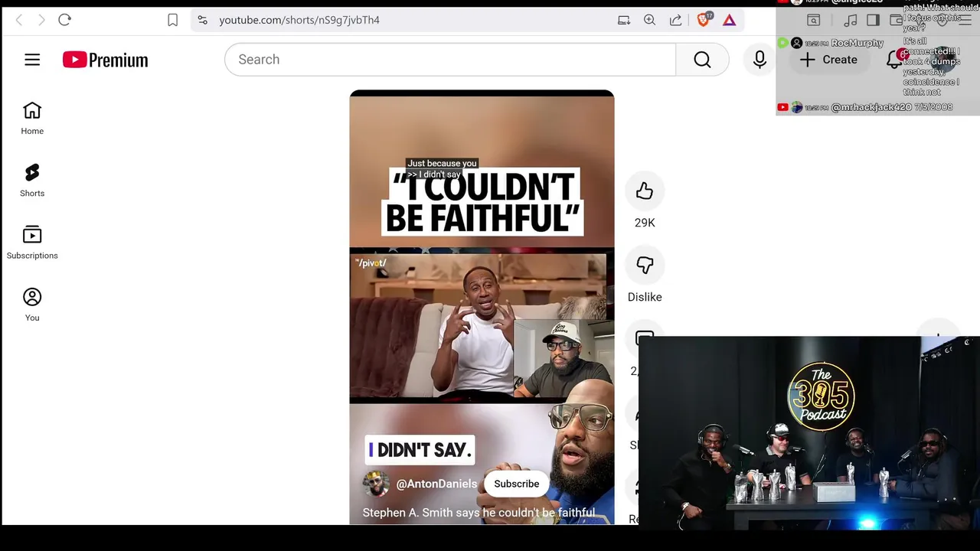The height and width of the screenshot is (551, 980).
Task: Go back using the browser back arrow
Action: point(19,20)
